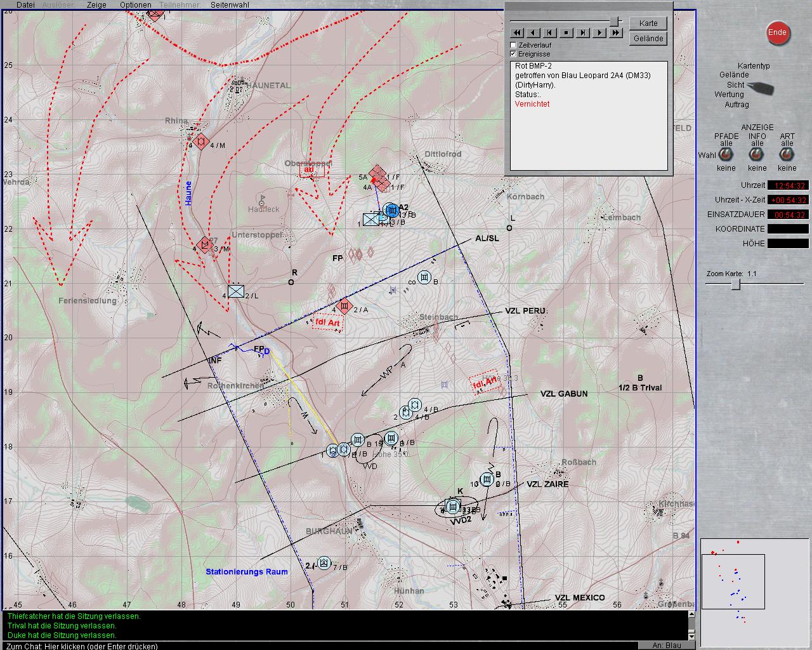Turn the INFO display knob
The height and width of the screenshot is (650, 812).
pos(757,155)
